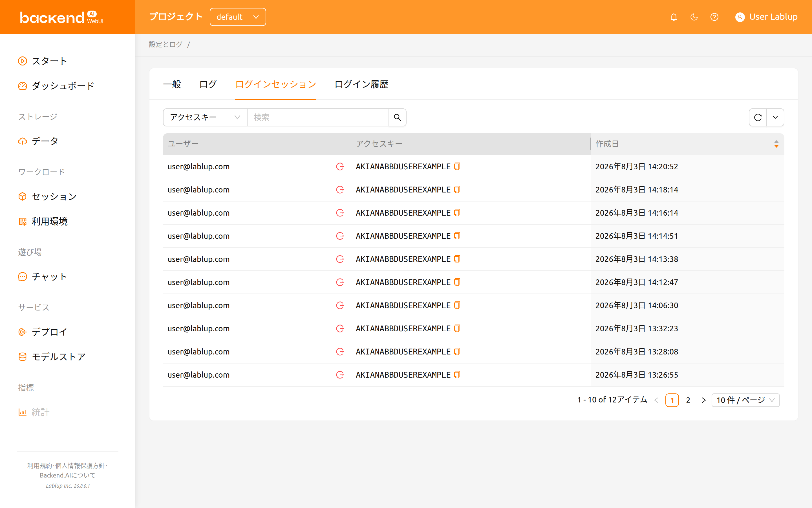Screen dimensions: 812x508
Task: Switch to the ログ tab
Action: click(x=208, y=84)
